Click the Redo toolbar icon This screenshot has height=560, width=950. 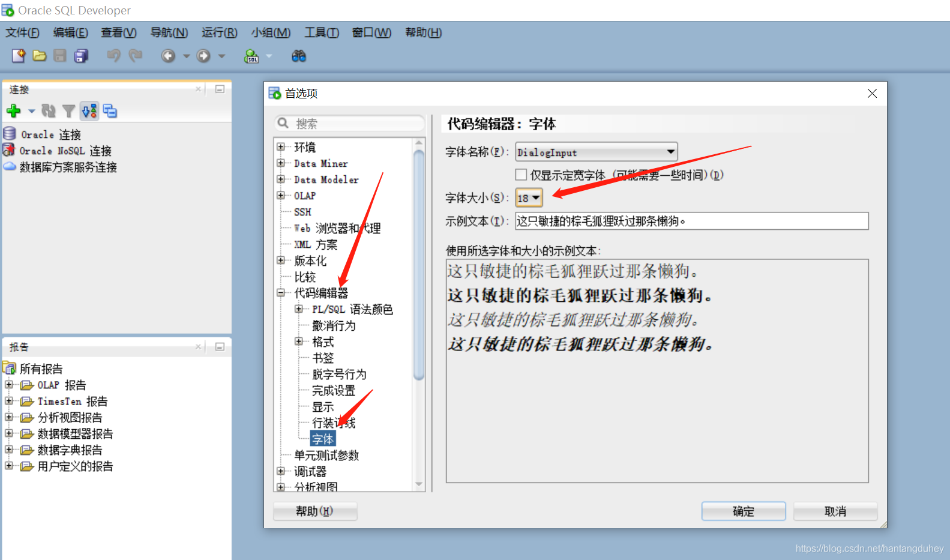136,56
